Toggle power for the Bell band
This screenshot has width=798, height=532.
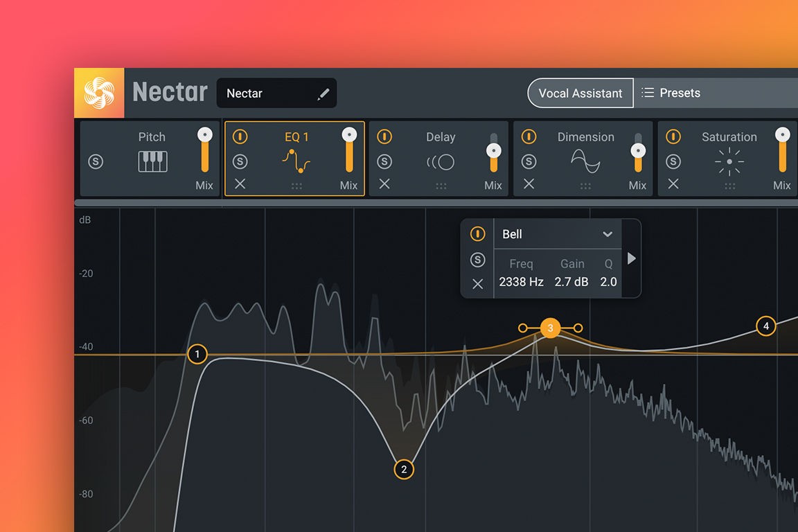[x=477, y=233]
